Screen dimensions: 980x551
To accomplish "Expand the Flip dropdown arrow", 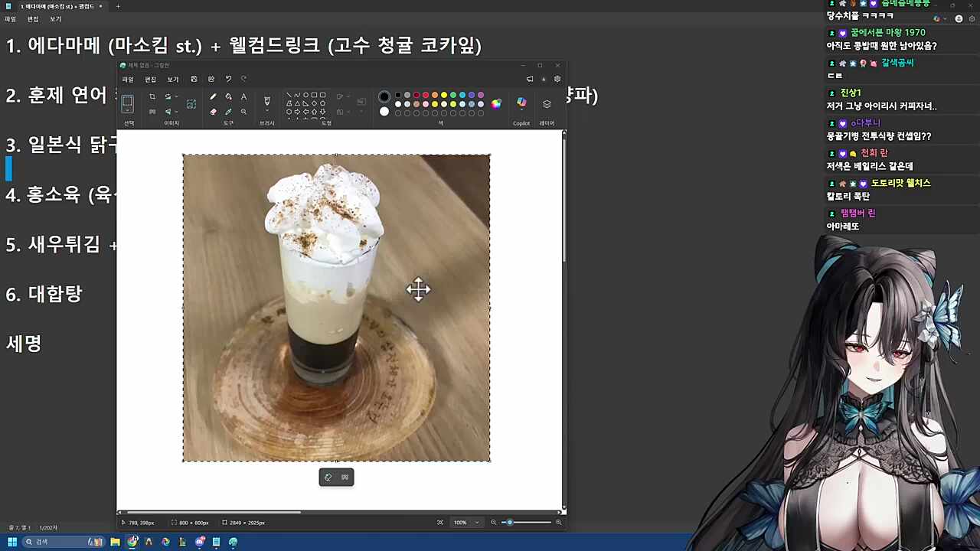I will coord(176,112).
